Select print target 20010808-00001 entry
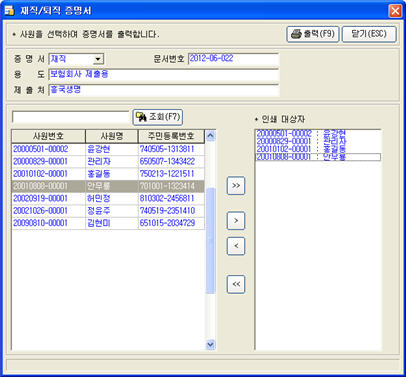 click(318, 157)
